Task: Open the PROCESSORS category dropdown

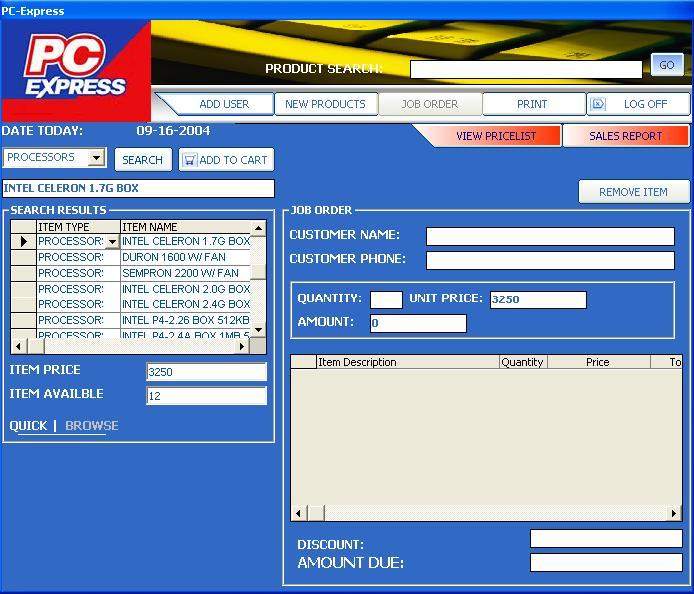Action: [x=96, y=158]
